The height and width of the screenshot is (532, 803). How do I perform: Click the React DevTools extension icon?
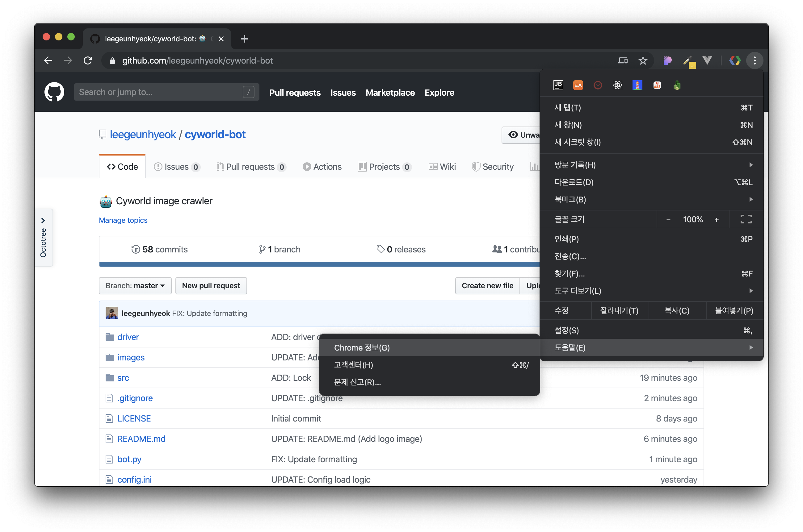(x=617, y=85)
